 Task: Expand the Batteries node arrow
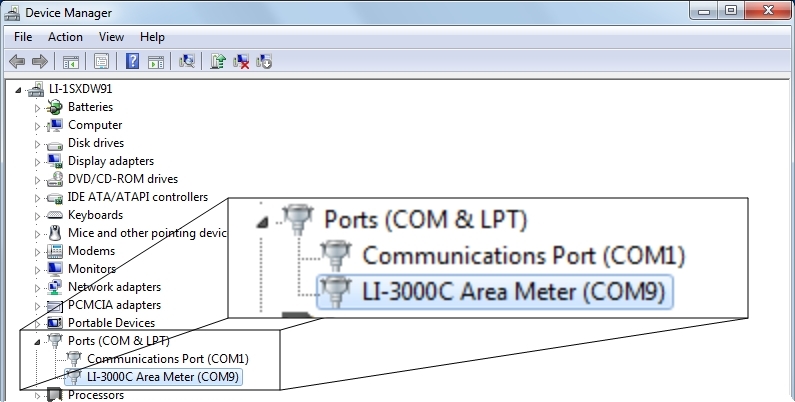pos(38,108)
